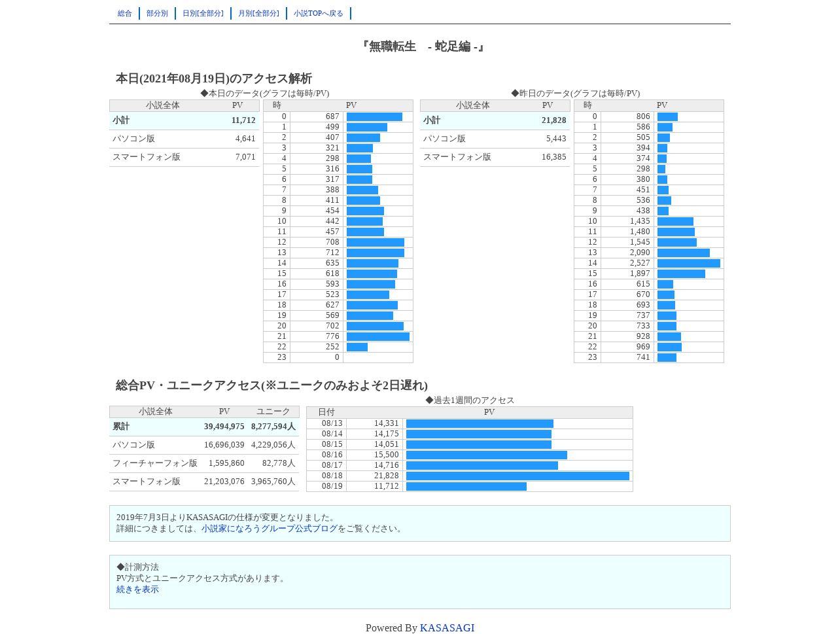
Task: Click yesterday's スマートフォン版 value 16,385
Action: [553, 157]
